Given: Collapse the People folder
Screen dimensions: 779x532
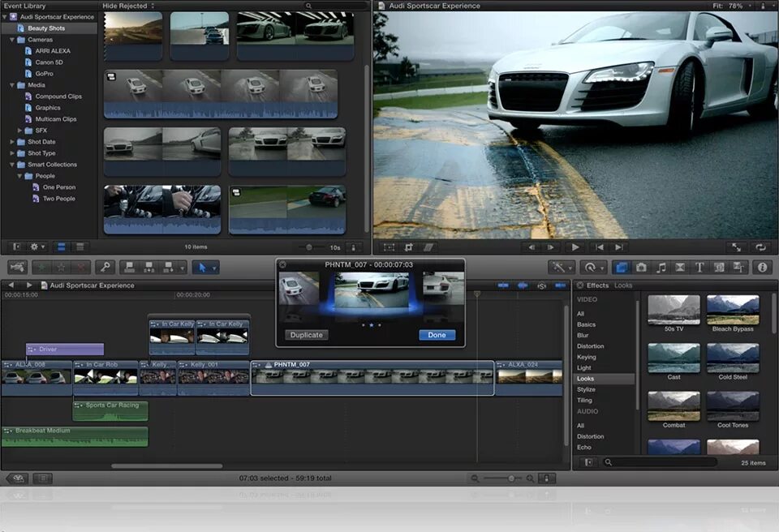Looking at the screenshot, I should (19, 176).
